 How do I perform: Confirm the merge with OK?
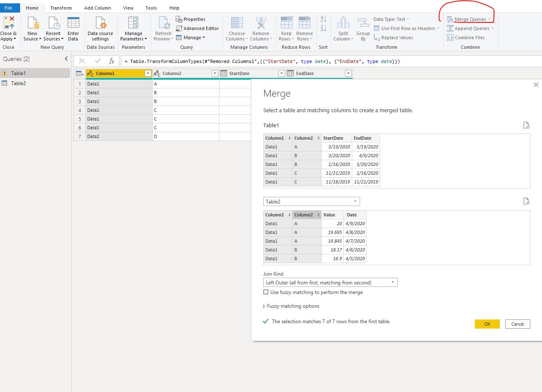click(487, 324)
